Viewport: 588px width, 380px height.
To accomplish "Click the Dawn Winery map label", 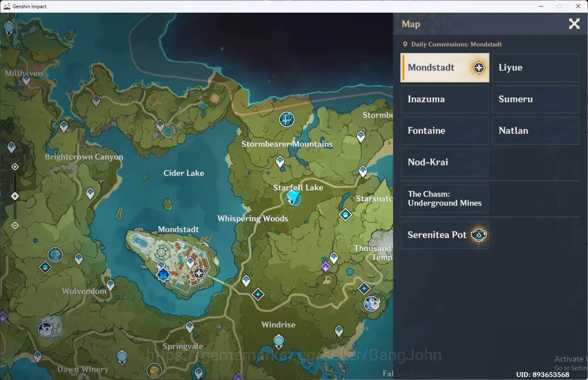I will coord(83,369).
